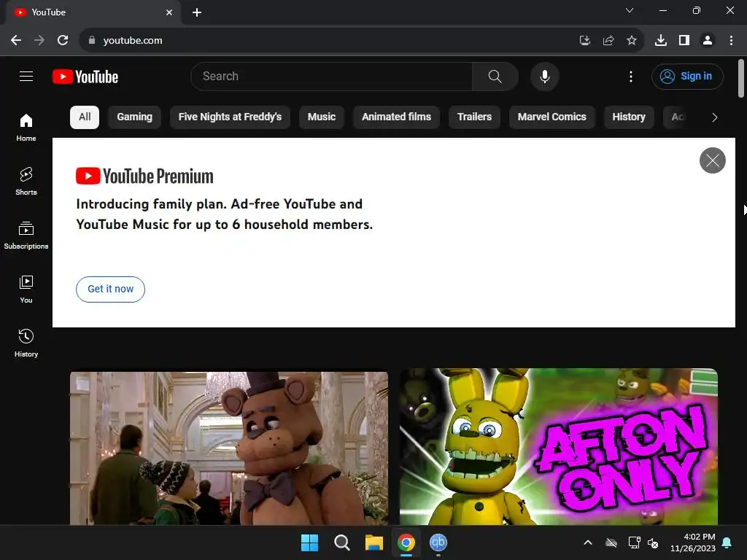
Task: Go to Home in sidebar
Action: coord(26,127)
